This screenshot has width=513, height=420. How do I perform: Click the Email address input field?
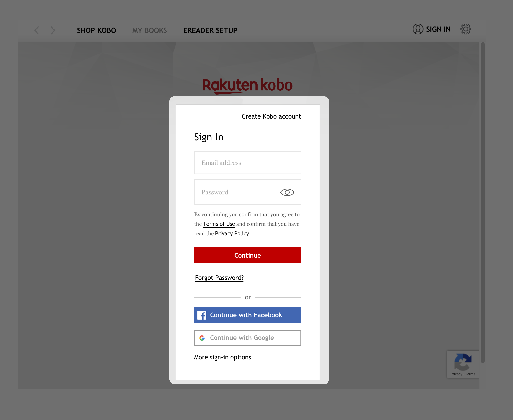pyautogui.click(x=248, y=163)
